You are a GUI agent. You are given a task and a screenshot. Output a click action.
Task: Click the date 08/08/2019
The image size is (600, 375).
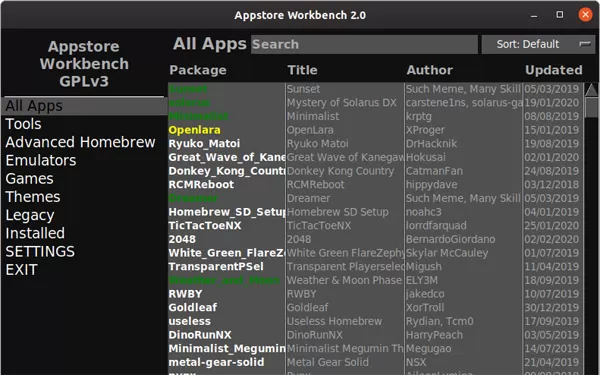click(x=552, y=117)
